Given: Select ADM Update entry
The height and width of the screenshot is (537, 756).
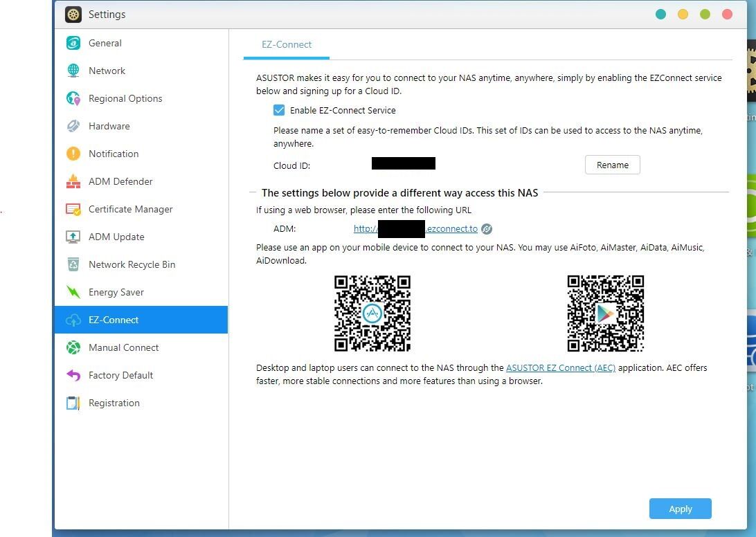Looking at the screenshot, I should pyautogui.click(x=141, y=237).
